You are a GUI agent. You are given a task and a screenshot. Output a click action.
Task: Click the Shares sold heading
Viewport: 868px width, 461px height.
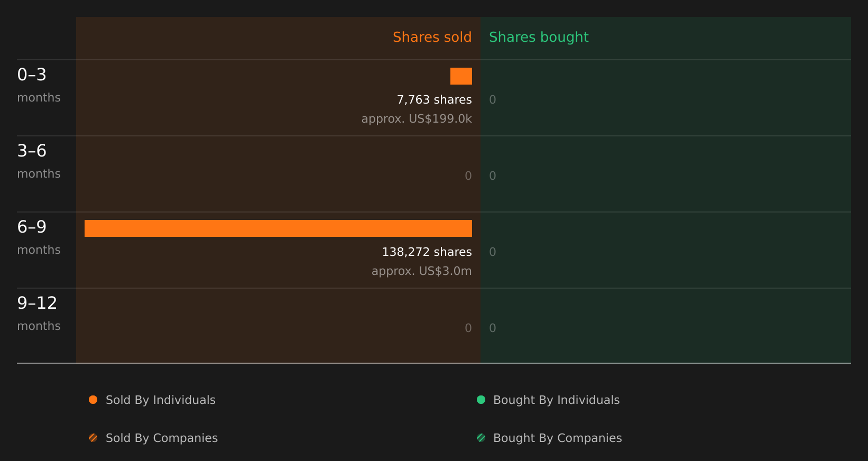pyautogui.click(x=432, y=37)
